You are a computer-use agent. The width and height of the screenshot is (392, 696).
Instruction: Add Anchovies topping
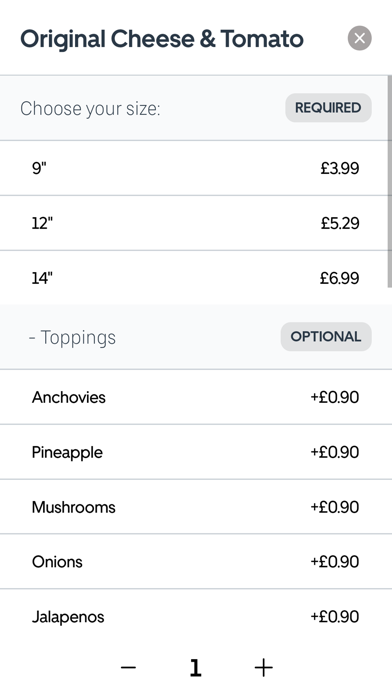196,397
